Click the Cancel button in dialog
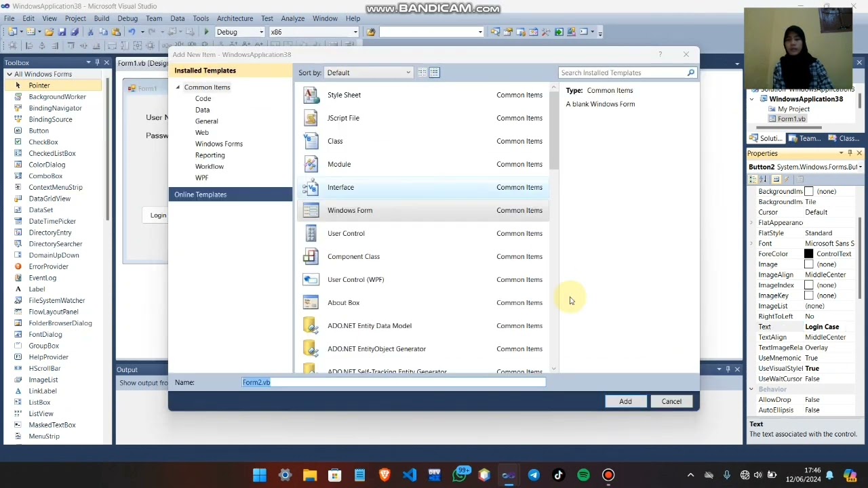Image resolution: width=868 pixels, height=488 pixels. 671,401
